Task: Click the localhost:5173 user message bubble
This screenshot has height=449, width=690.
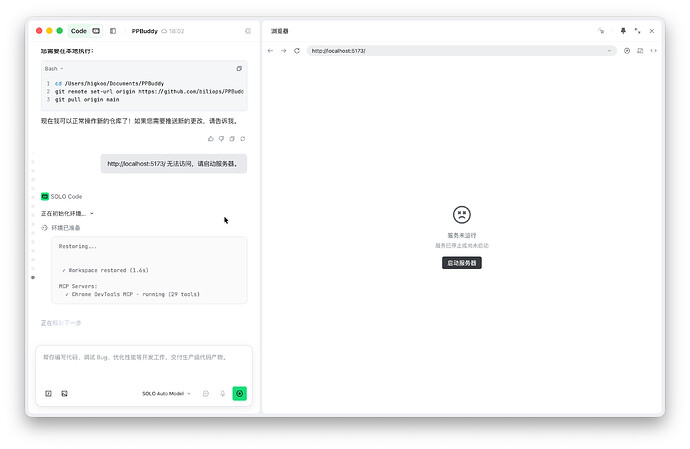Action: pos(173,164)
